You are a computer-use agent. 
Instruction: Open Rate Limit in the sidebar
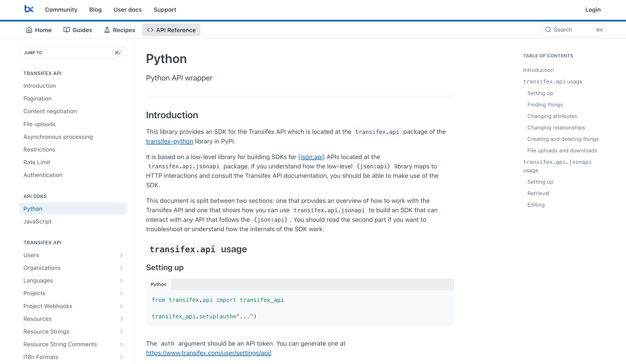pos(37,162)
